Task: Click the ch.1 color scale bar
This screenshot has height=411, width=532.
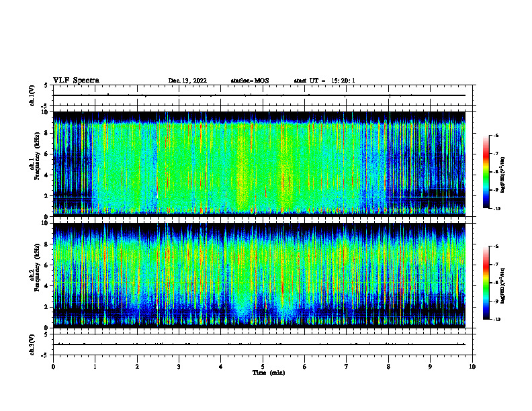Action: (486, 172)
